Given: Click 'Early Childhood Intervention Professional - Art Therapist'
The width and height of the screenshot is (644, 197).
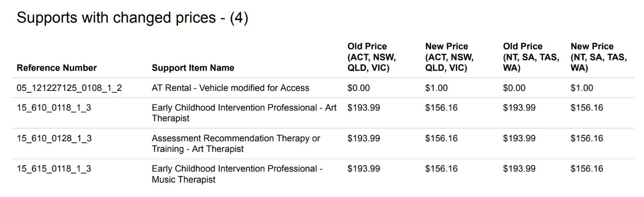Looking at the screenshot, I should click(244, 113).
